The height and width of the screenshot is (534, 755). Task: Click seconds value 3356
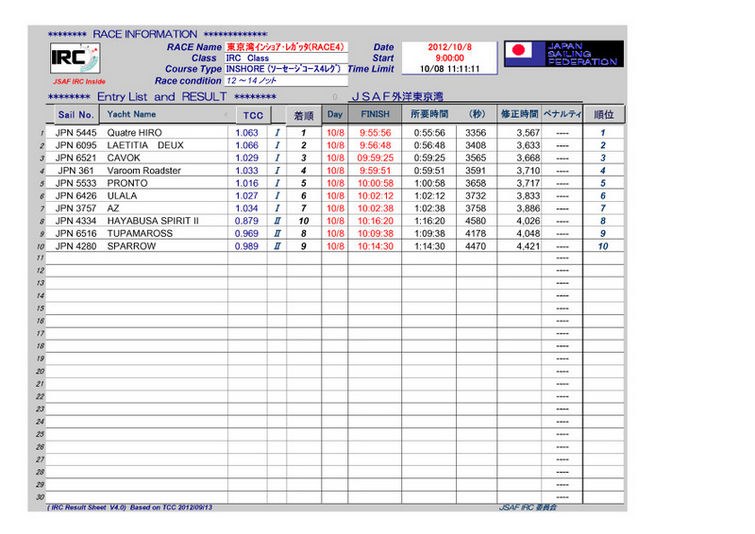click(x=475, y=132)
